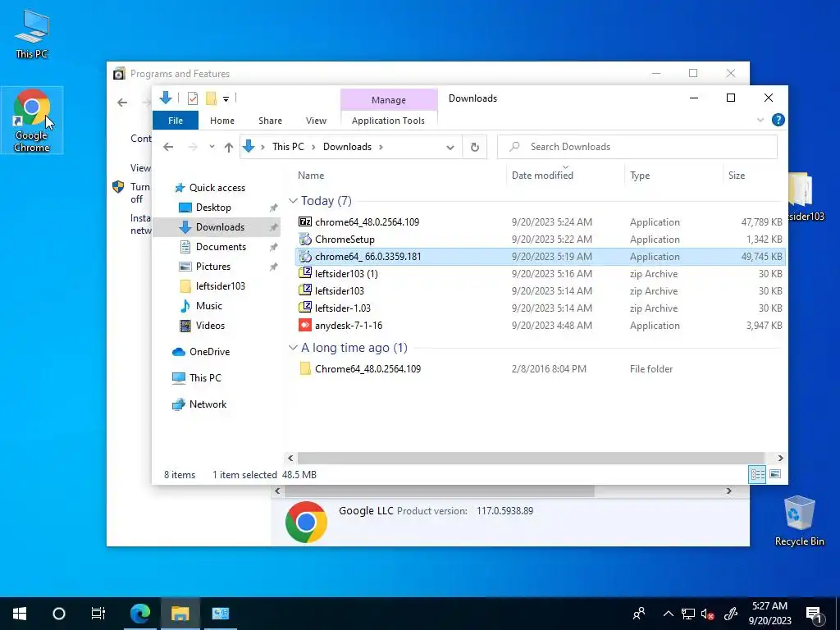This screenshot has height=630, width=840.
Task: Click the Cortana search circle
Action: tap(59, 614)
